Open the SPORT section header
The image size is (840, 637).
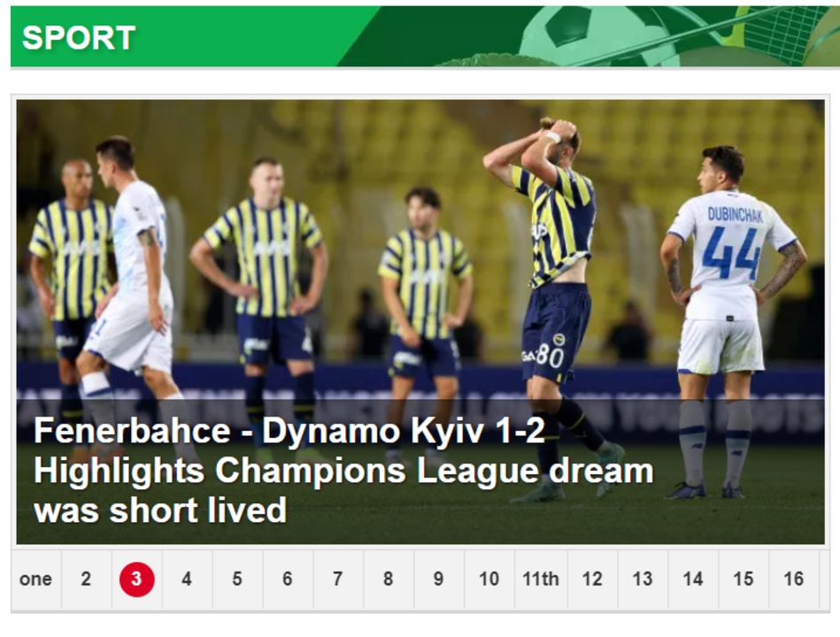[x=79, y=37]
